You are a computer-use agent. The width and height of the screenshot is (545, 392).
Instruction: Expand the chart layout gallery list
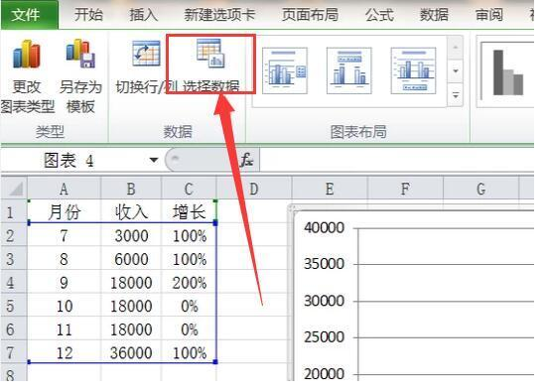coord(456,94)
